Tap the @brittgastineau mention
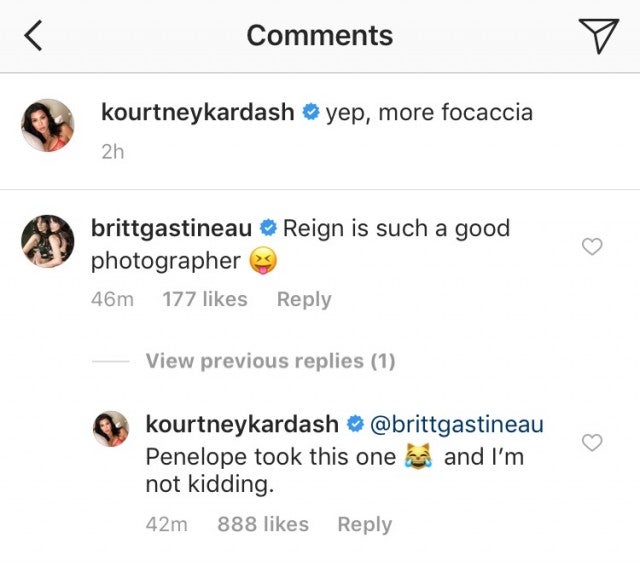This screenshot has height=567, width=640. click(x=457, y=424)
